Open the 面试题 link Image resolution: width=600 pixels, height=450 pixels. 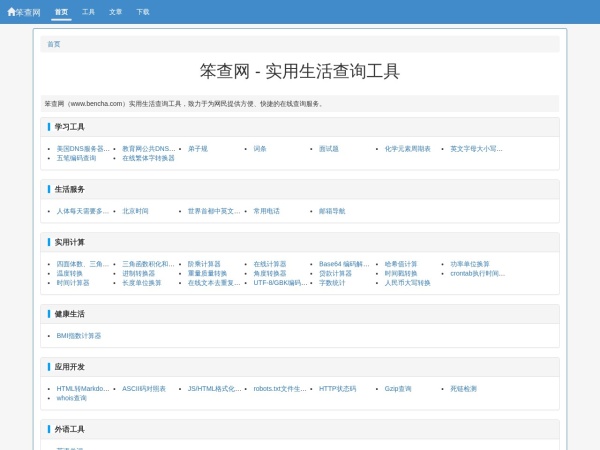point(329,148)
